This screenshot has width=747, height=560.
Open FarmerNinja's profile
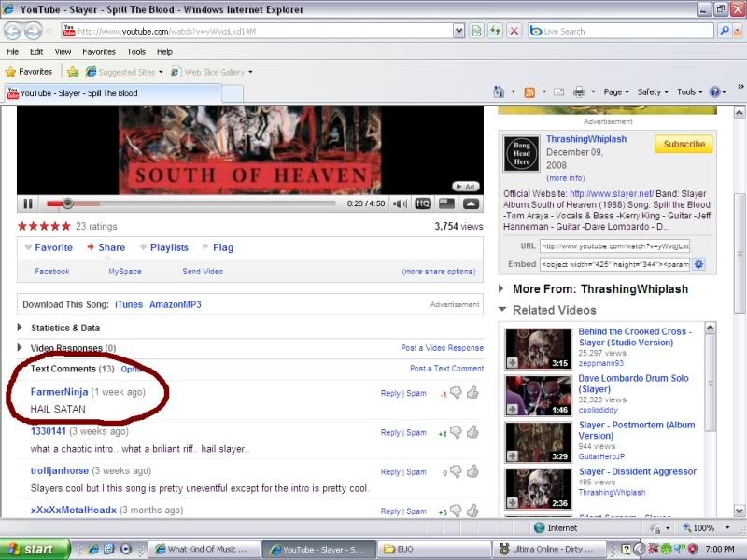59,392
